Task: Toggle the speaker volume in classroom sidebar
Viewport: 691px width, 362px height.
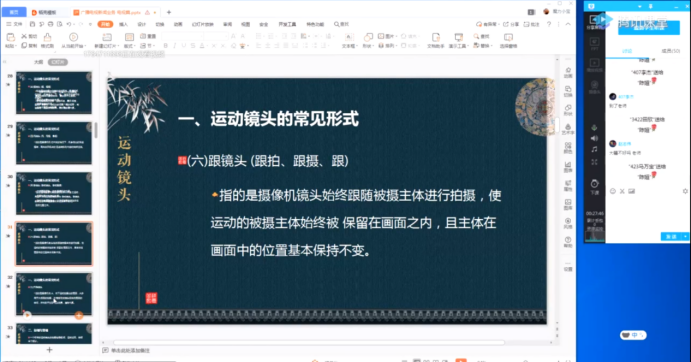Action: pos(594,138)
